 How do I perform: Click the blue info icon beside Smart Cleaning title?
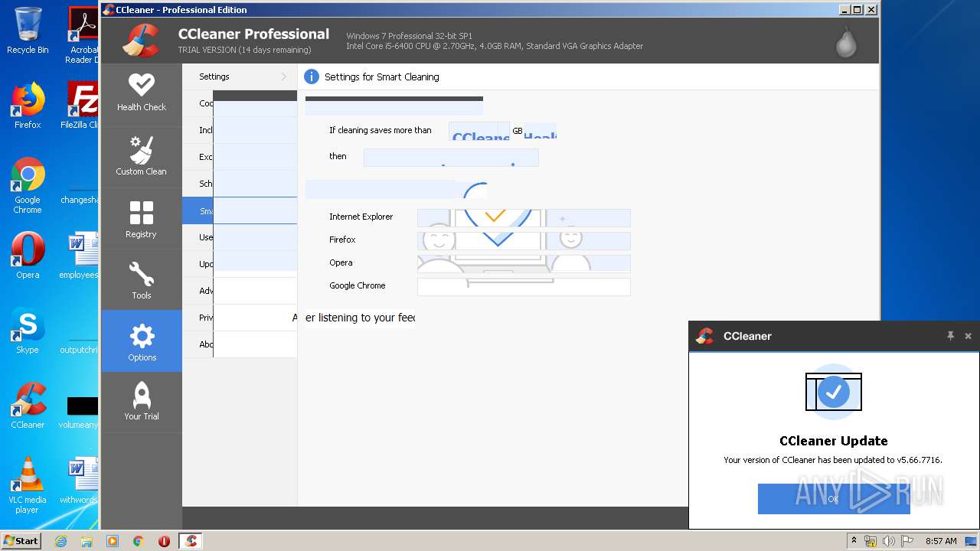(x=312, y=77)
